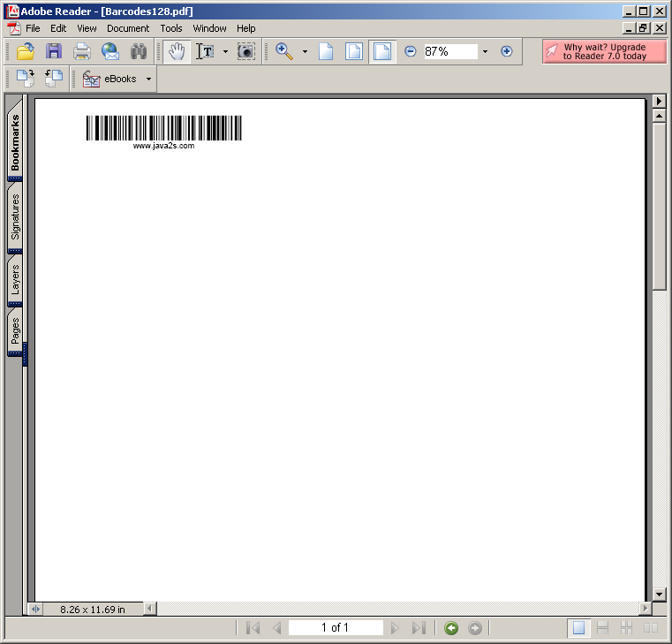Open the eBooks toolbar button
The width and height of the screenshot is (672, 644).
point(109,79)
